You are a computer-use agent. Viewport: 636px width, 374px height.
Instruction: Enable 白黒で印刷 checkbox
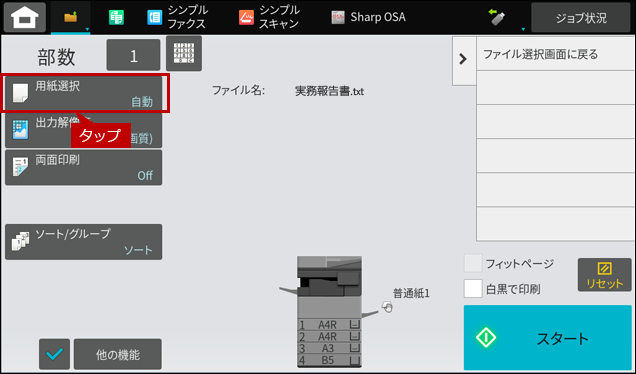pyautogui.click(x=473, y=289)
